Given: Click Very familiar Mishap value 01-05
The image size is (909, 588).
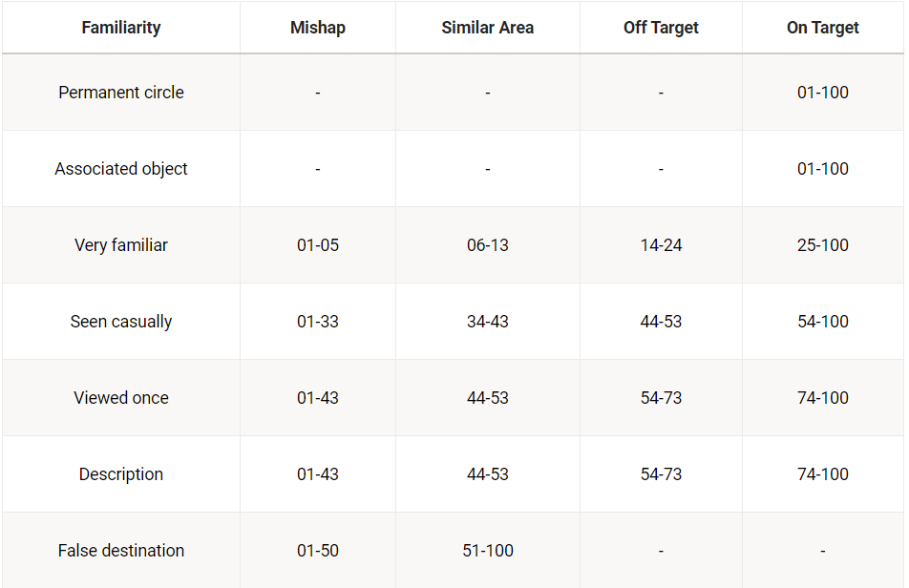Looking at the screenshot, I should pyautogui.click(x=318, y=245).
